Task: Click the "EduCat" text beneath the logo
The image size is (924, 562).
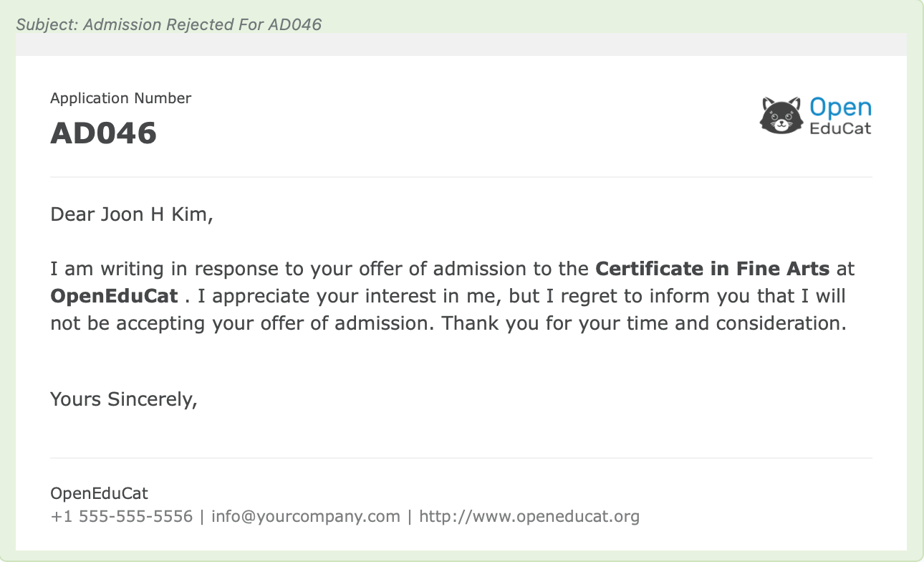Action: pos(840,129)
